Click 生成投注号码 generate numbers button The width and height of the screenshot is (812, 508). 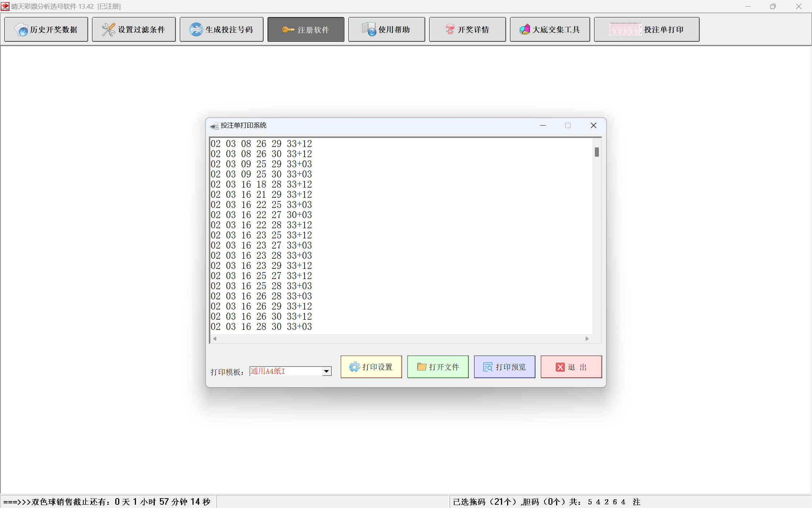[221, 29]
